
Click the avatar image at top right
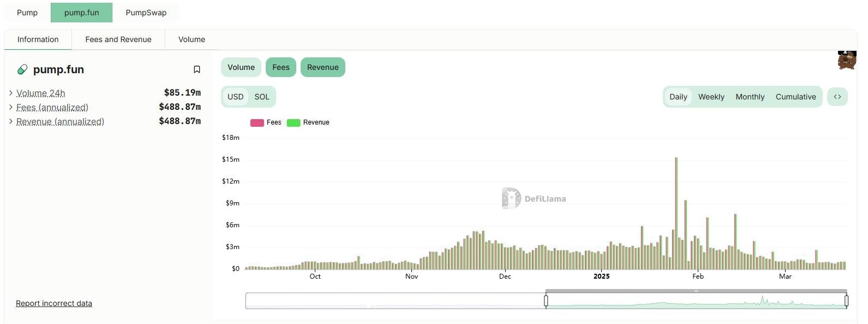pos(847,60)
